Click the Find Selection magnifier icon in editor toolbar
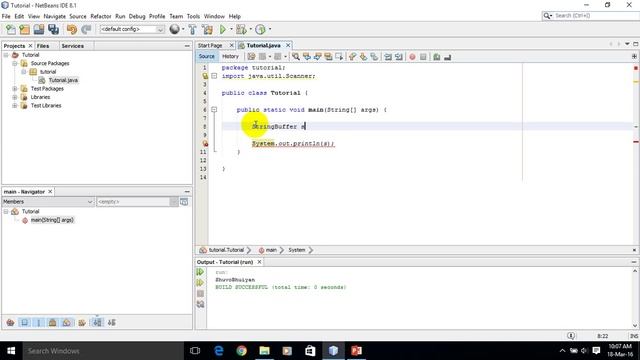The image size is (640, 360). tap(296, 57)
